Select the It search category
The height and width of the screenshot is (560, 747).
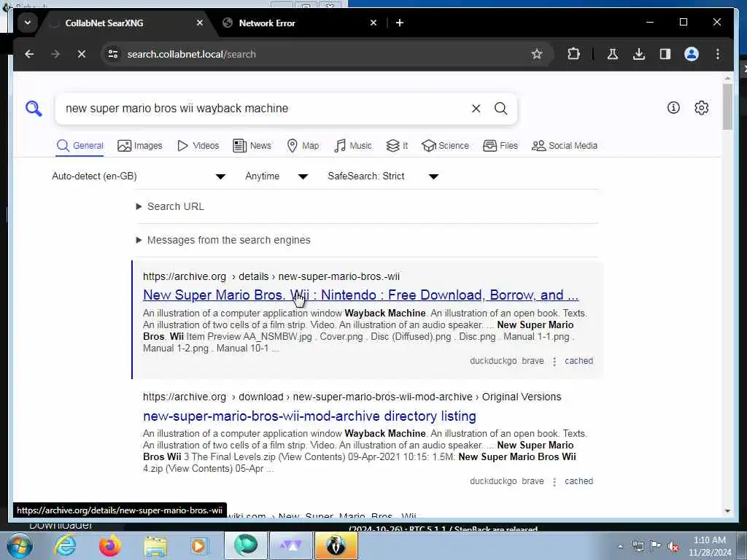pyautogui.click(x=397, y=146)
